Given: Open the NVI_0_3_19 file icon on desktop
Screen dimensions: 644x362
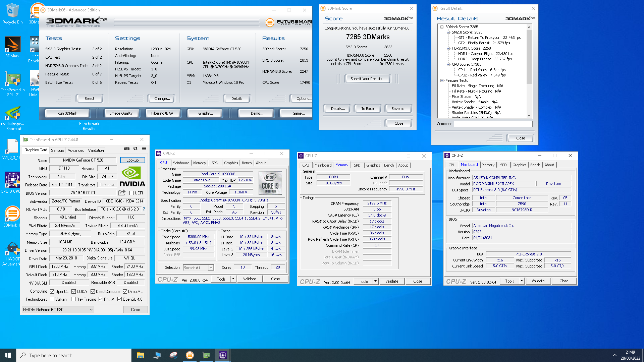Looking at the screenshot, I should click(x=12, y=149).
